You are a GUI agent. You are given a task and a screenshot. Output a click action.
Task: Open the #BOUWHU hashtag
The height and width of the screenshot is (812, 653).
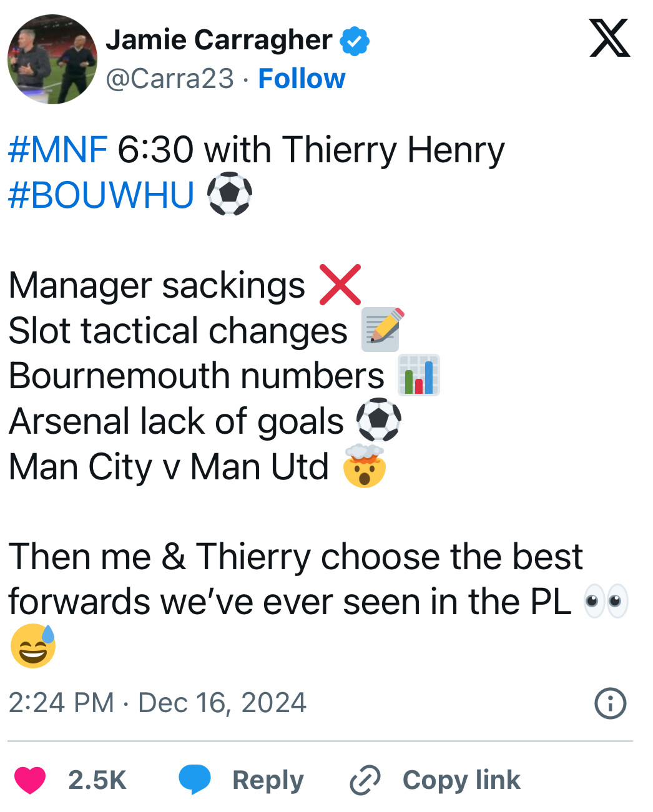coord(101,195)
